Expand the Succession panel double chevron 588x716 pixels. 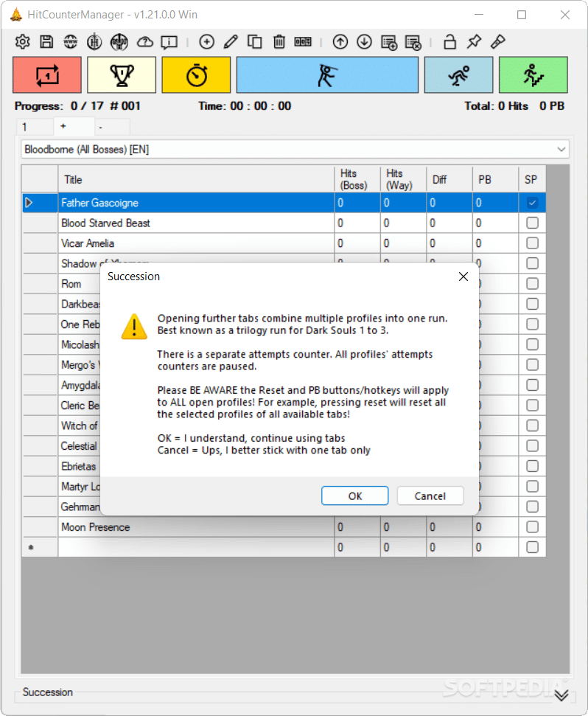pos(561,695)
